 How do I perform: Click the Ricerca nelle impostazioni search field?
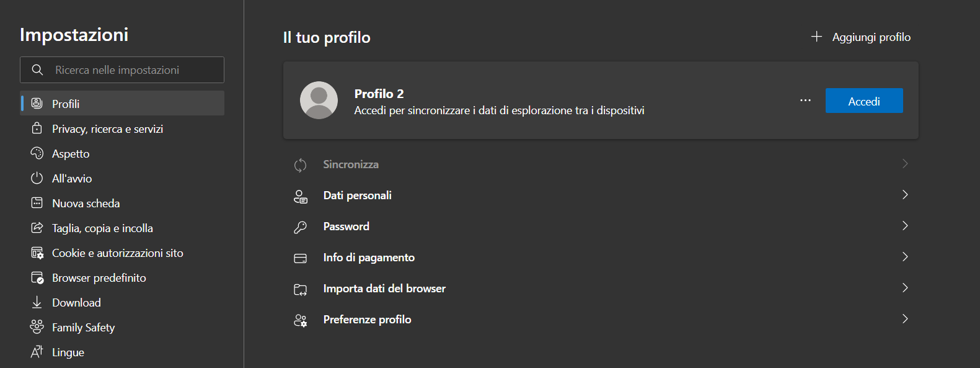click(122, 70)
